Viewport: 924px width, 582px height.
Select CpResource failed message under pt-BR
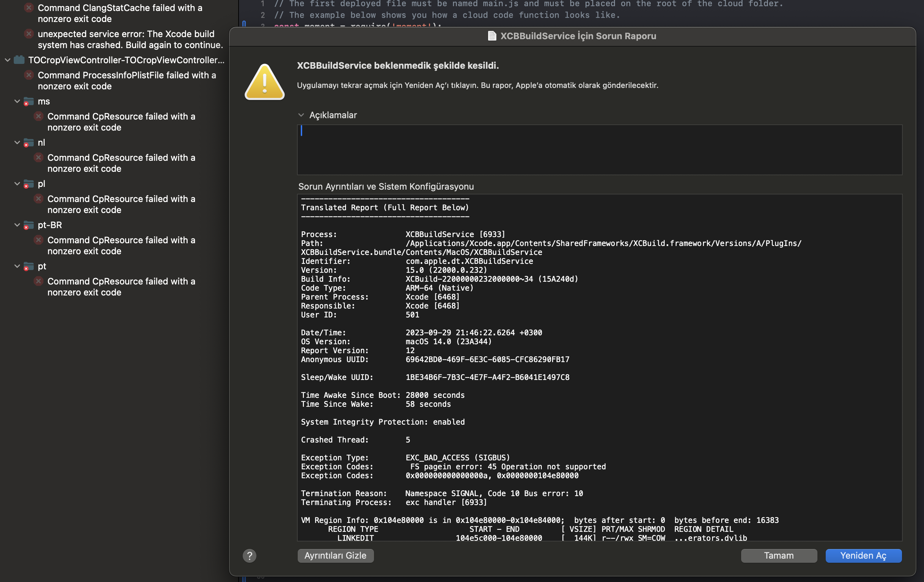click(121, 245)
